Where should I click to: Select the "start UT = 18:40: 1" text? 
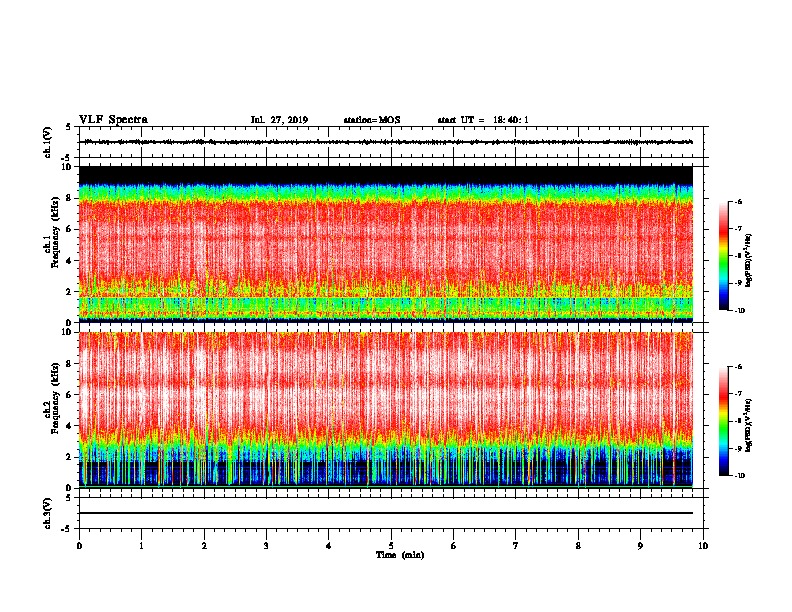point(483,120)
